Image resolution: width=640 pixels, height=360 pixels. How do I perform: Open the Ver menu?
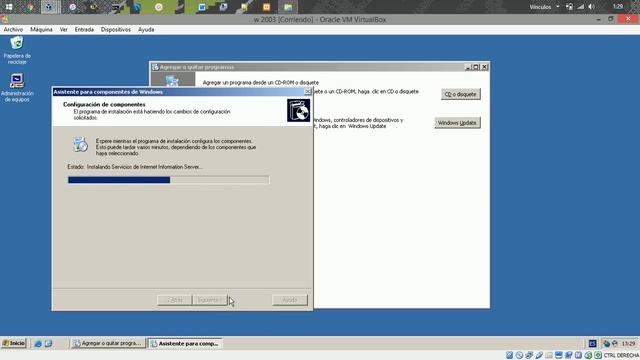click(x=64, y=29)
